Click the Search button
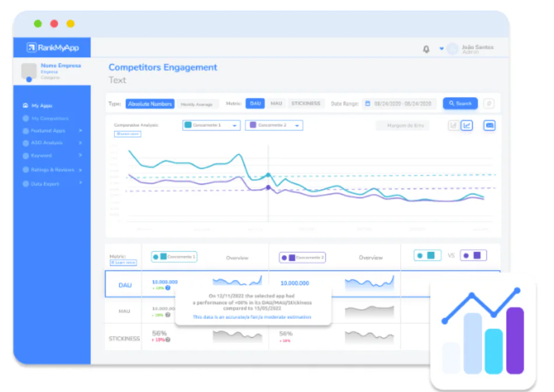Image resolution: width=554 pixels, height=392 pixels. coord(460,103)
